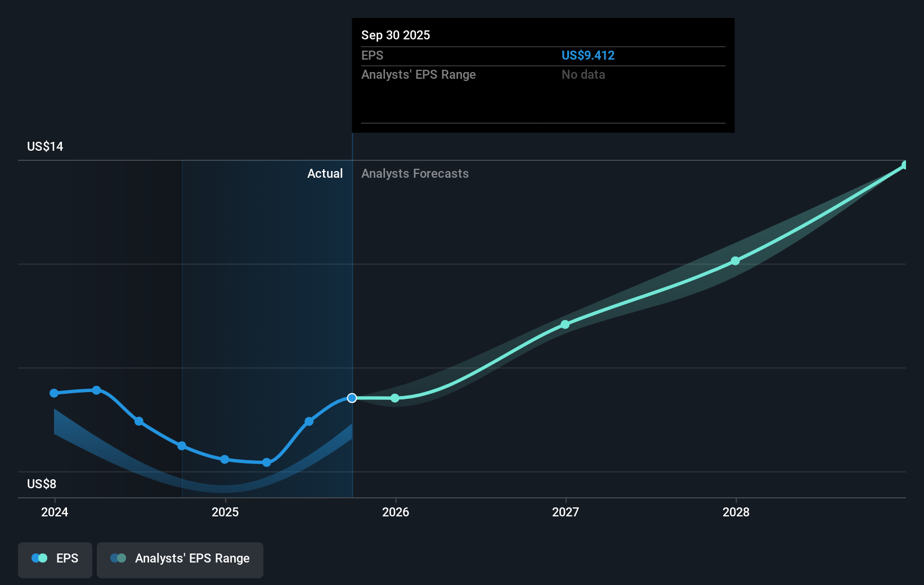924x585 pixels.
Task: Select the lowest EPS point in 2025
Action: (x=267, y=462)
